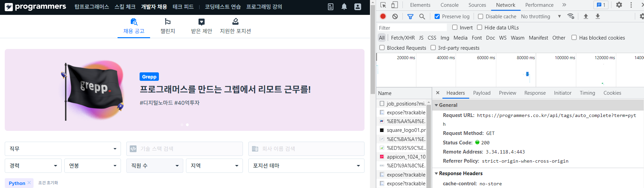The height and width of the screenshot is (188, 644).
Task: Check Has blocked cookies
Action: 574,38
